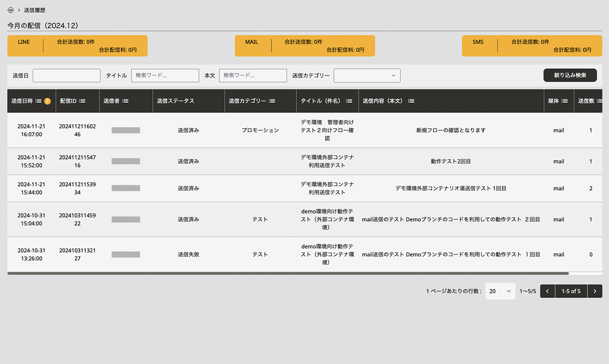Open the タイトル（件名） column menu icon

click(349, 101)
